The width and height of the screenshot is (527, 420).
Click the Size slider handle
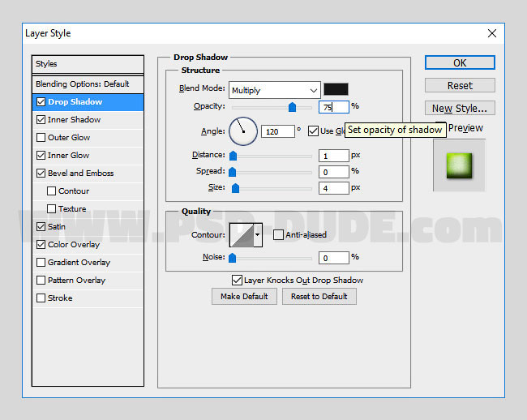(236, 188)
